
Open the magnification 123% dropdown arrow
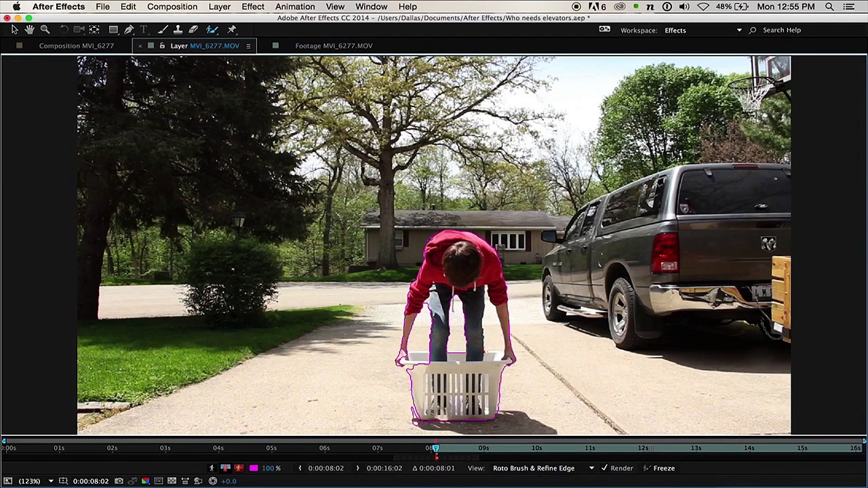51,481
